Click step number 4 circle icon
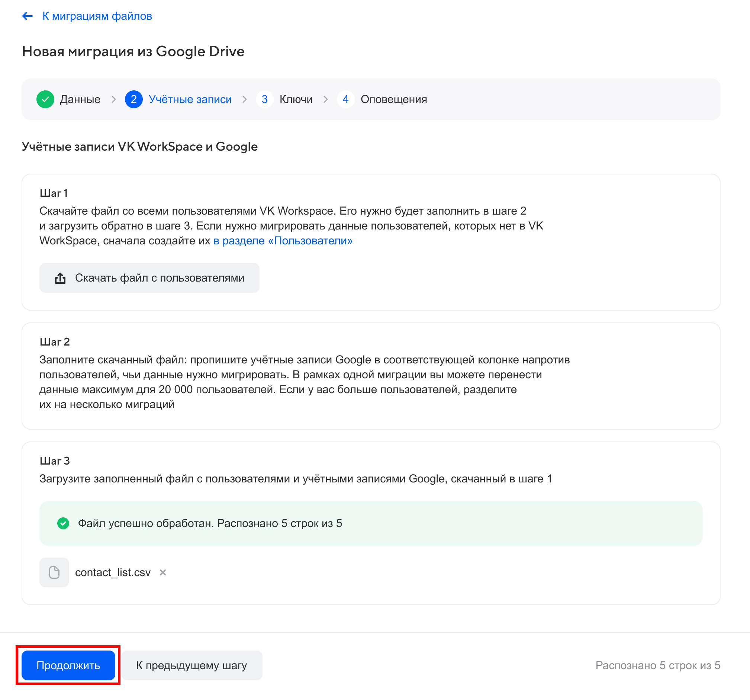Screen dimensions: 750x700 (345, 99)
